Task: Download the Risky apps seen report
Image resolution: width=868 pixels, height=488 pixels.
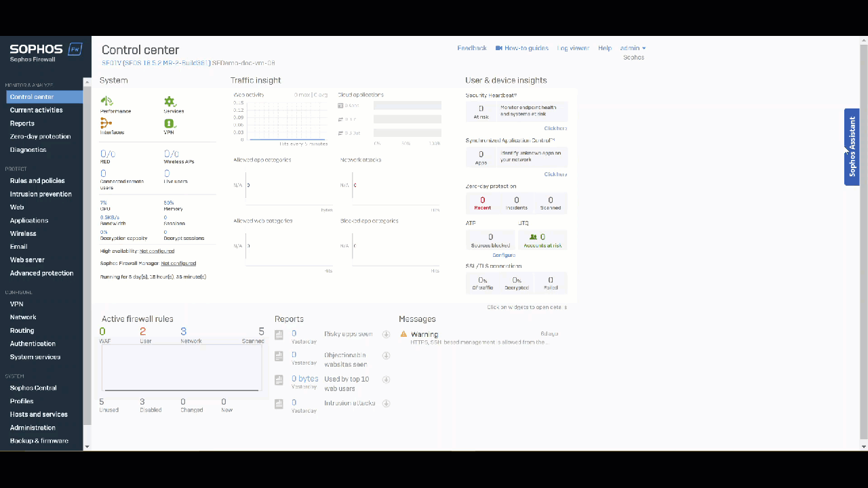Action: point(386,334)
